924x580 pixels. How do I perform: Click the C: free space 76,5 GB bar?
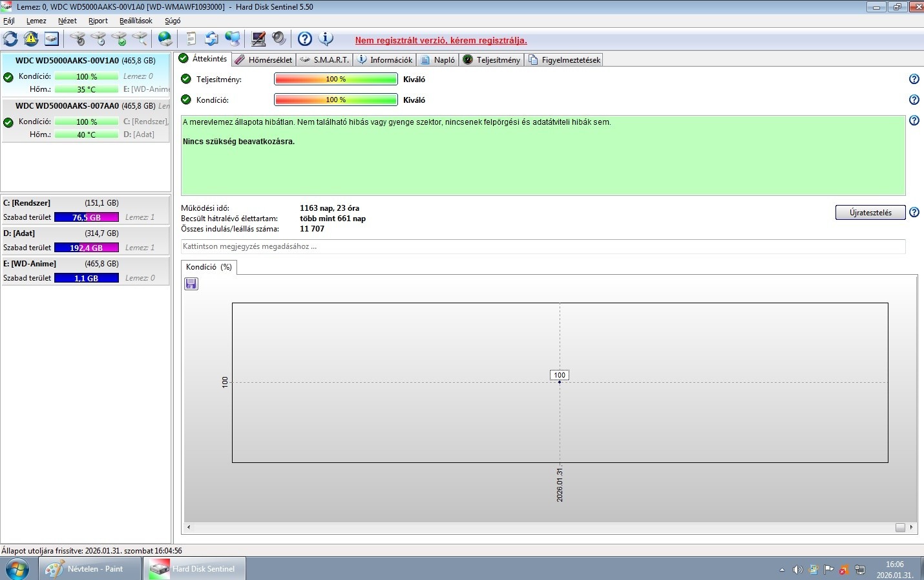coord(87,217)
